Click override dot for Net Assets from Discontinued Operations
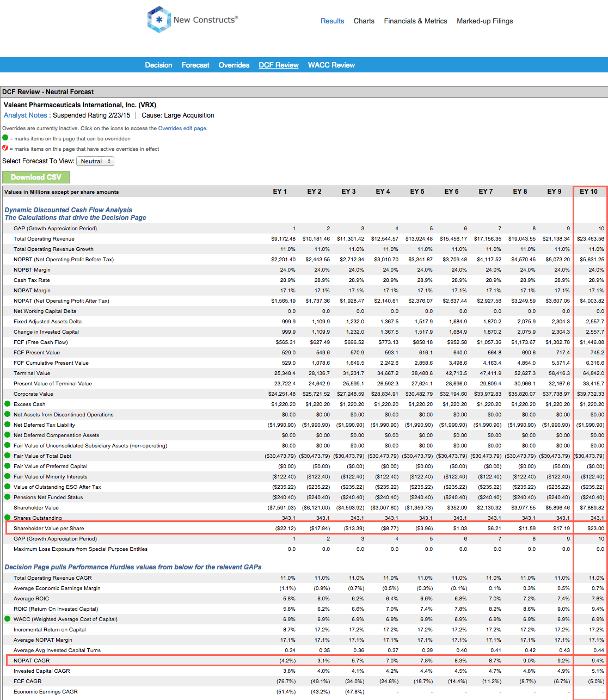Screen dimensions: 608x700 coord(7,414)
